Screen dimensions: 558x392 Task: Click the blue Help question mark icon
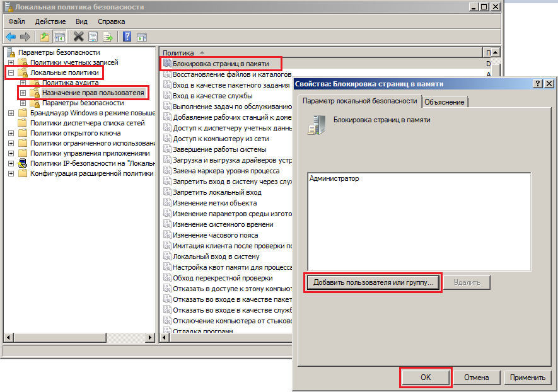point(127,37)
